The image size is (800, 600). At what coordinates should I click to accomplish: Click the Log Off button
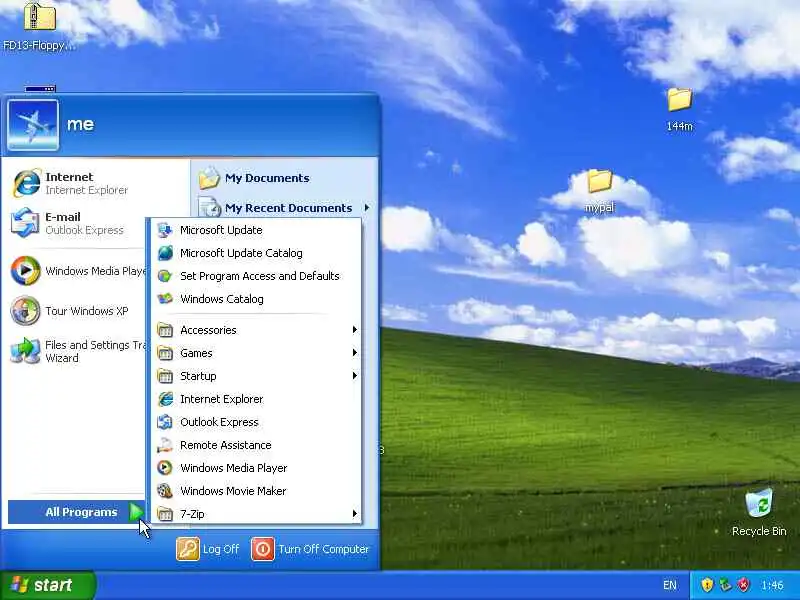point(208,549)
